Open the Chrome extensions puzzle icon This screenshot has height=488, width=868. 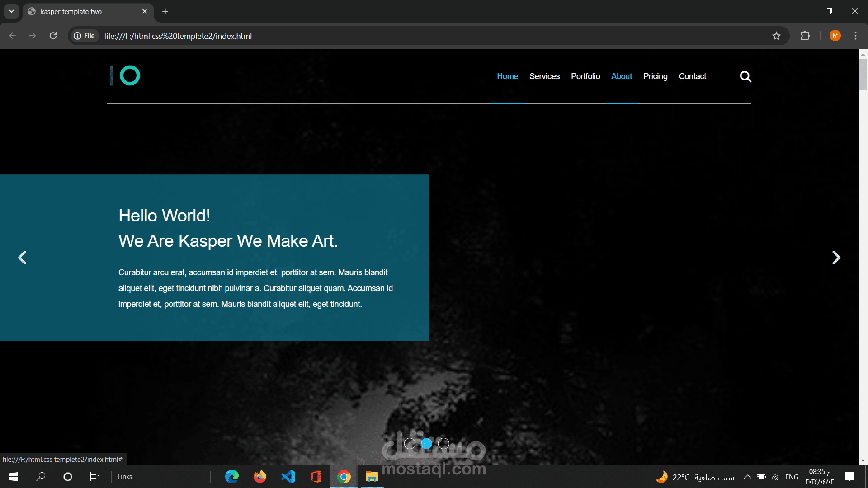(x=805, y=36)
